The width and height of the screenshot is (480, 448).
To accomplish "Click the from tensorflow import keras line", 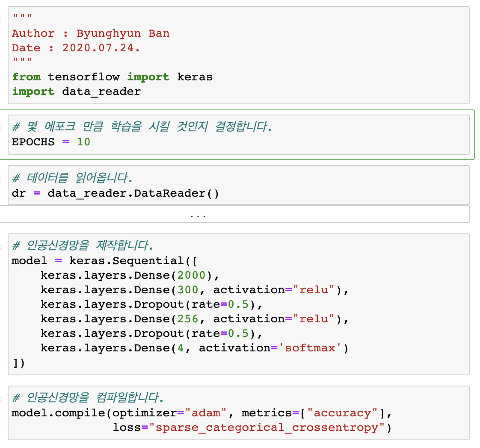I will [113, 77].
